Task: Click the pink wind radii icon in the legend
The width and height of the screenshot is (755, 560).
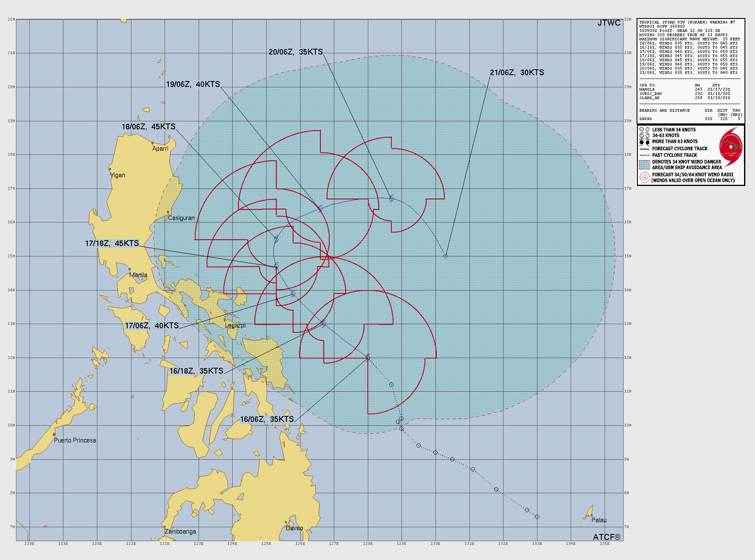Action: [x=644, y=178]
